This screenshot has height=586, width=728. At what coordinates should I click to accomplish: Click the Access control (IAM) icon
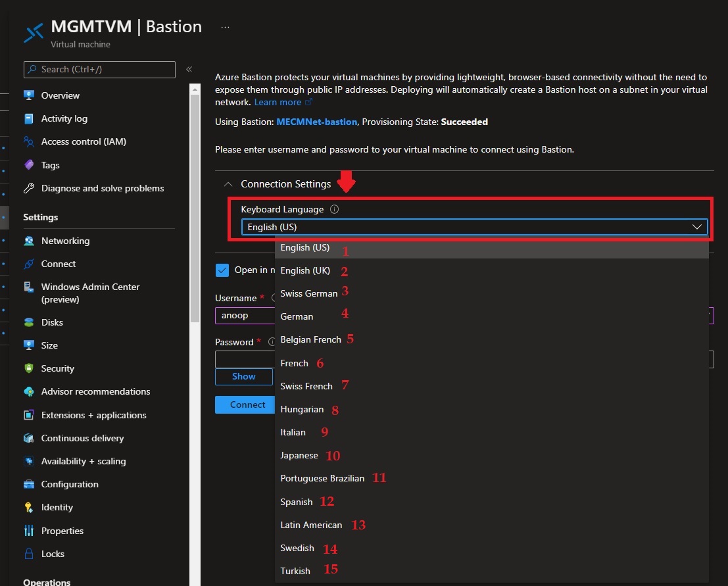29,141
